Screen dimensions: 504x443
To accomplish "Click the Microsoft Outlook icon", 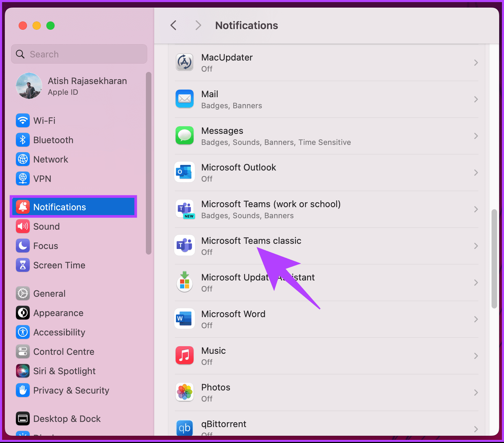I will 185,173.
